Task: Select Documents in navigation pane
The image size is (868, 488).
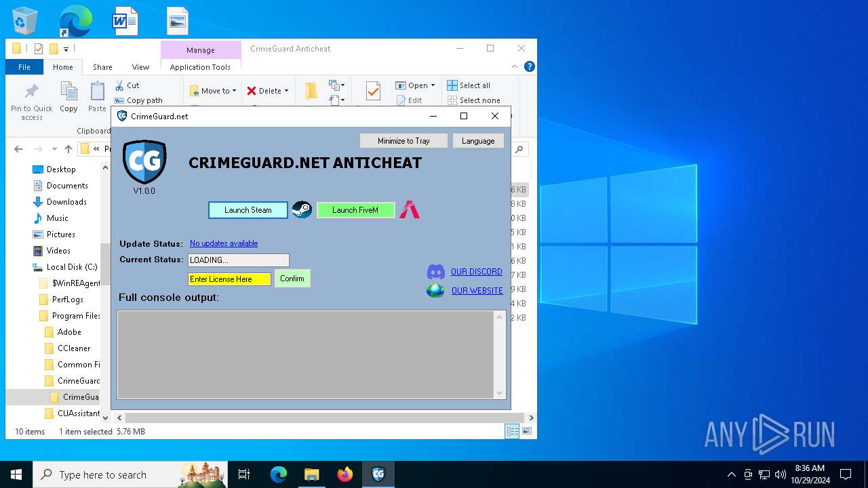Action: [67, 186]
